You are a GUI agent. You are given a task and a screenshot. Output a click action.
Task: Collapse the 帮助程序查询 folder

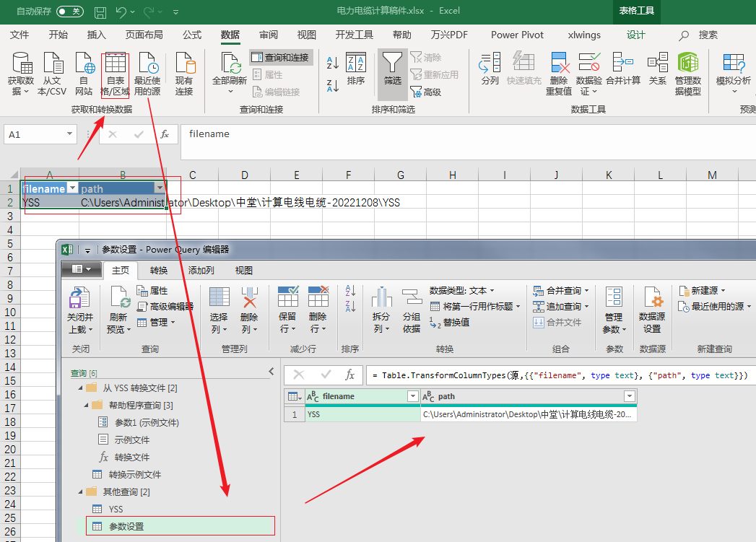coord(86,405)
